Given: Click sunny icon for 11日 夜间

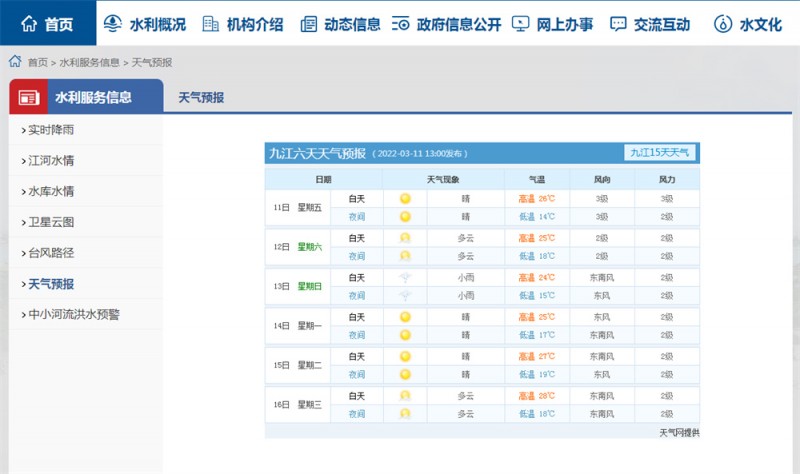Looking at the screenshot, I should (405, 216).
